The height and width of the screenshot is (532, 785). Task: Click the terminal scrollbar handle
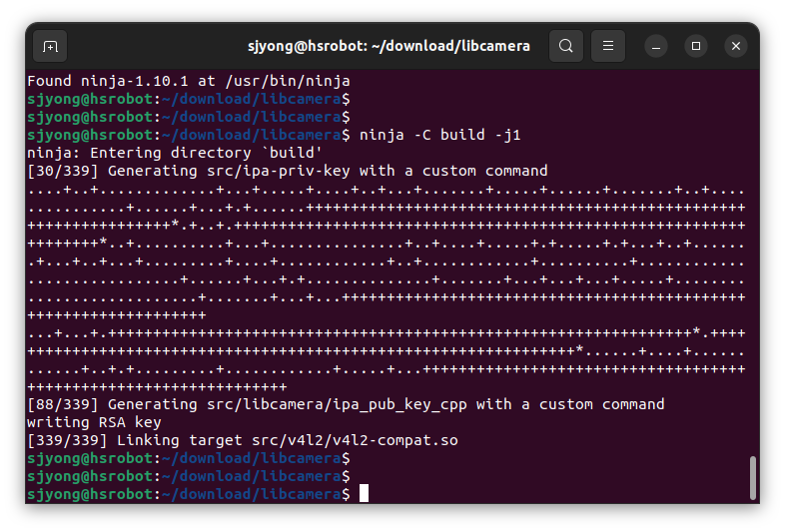pyautogui.click(x=752, y=477)
